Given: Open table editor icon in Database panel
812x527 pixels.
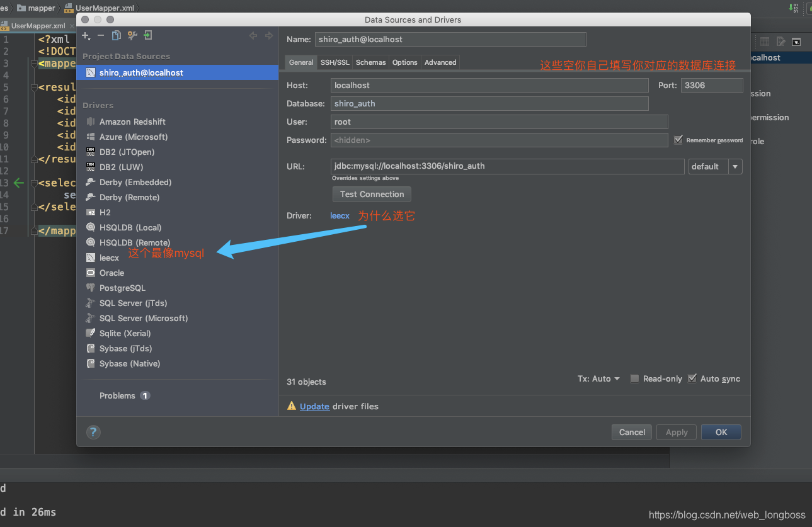Looking at the screenshot, I should pos(765,42).
